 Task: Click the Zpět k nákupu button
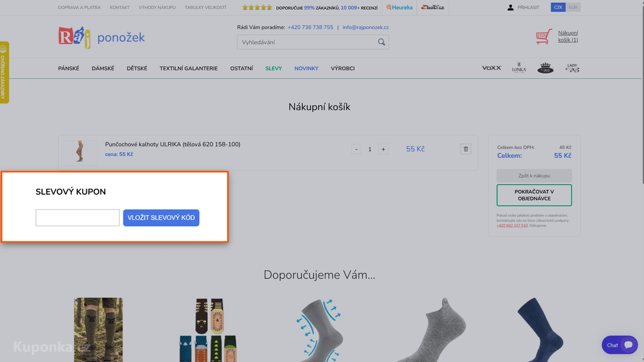[534, 175]
